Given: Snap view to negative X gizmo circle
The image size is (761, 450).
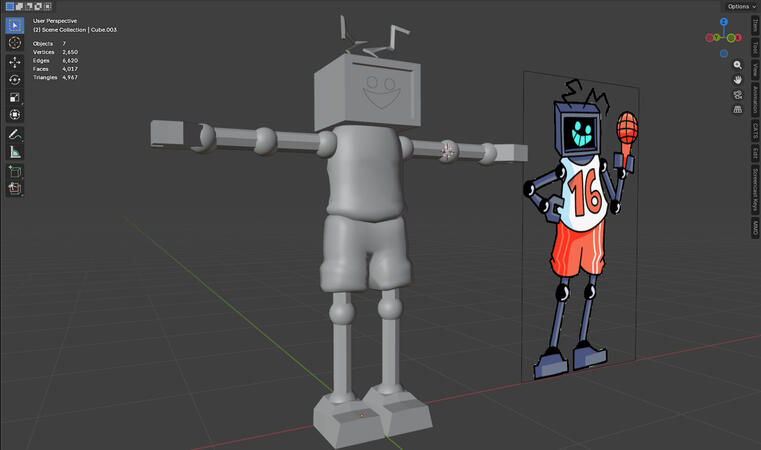Looking at the screenshot, I should (x=709, y=38).
